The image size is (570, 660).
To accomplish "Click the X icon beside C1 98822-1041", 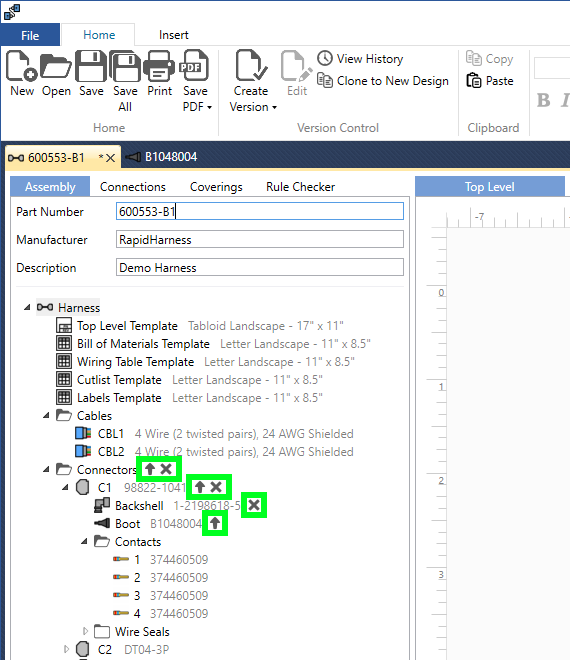I will click(216, 487).
